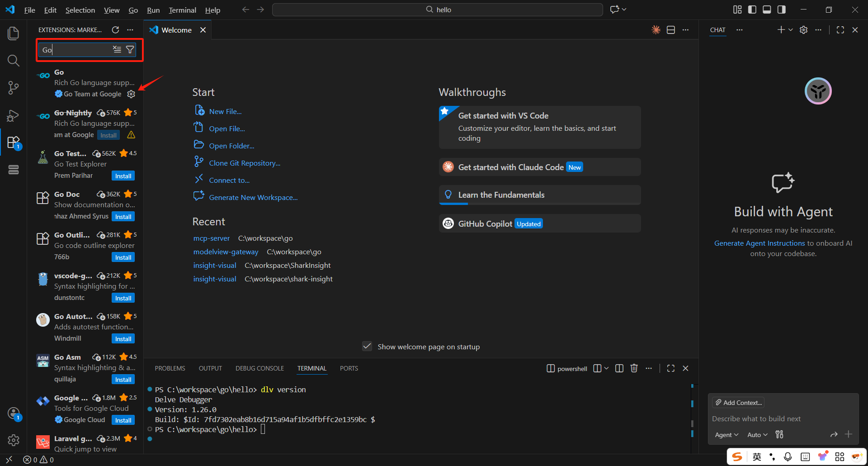The width and height of the screenshot is (868, 466).
Task: Click the warning icon on Go Nightly
Action: click(x=131, y=135)
